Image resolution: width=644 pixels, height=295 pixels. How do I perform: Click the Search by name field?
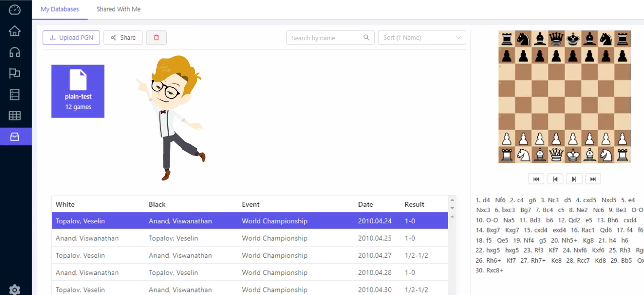(x=326, y=38)
